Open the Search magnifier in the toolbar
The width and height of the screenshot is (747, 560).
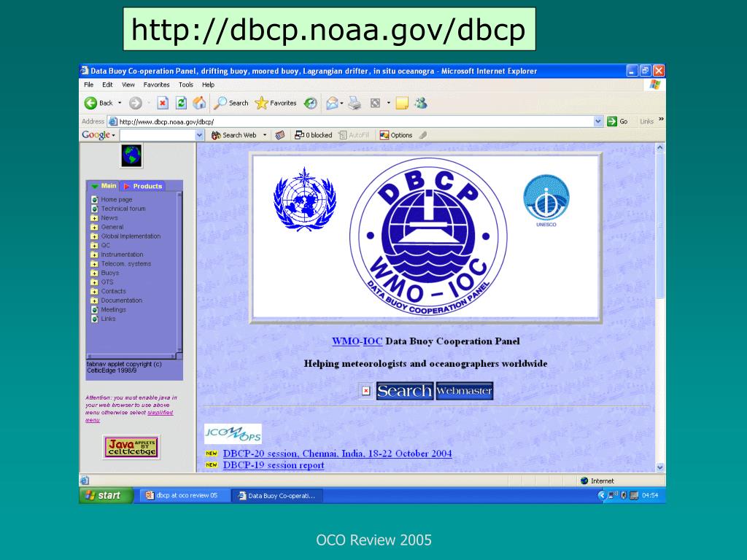pyautogui.click(x=231, y=103)
